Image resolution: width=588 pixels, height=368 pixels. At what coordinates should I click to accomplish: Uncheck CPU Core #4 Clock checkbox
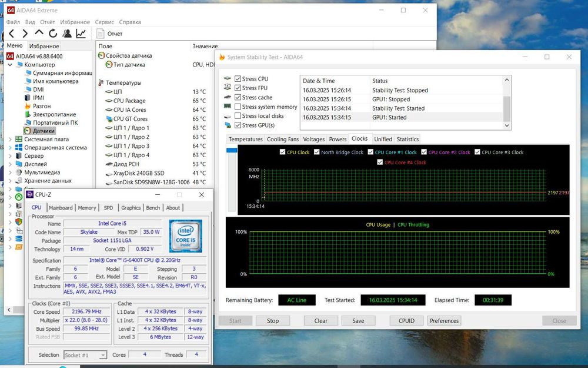pyautogui.click(x=380, y=163)
